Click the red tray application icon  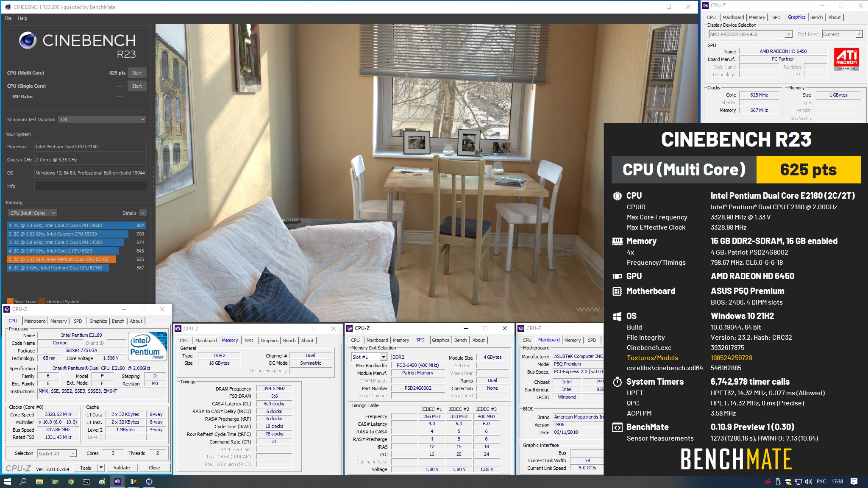768,482
